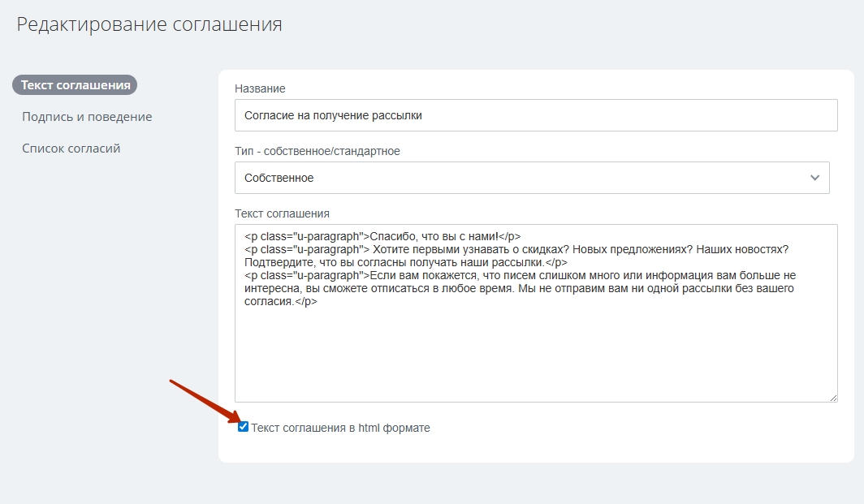Viewport: 864px width, 504px height.
Task: Open the "Список согласий" section
Action: (71, 149)
